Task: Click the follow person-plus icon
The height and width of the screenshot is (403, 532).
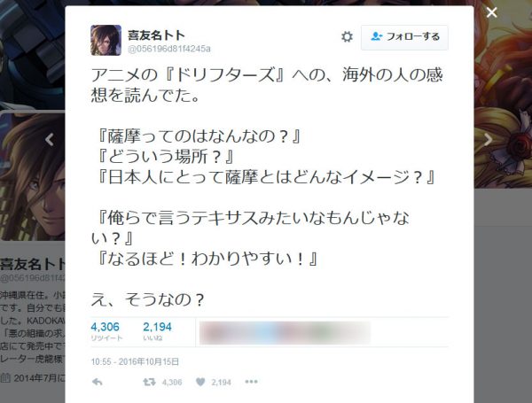Action: pyautogui.click(x=376, y=36)
